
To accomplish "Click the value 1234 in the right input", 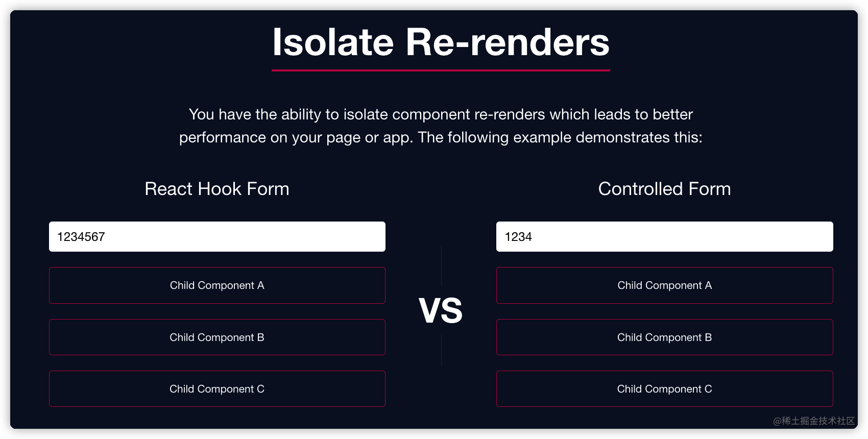I will (519, 236).
